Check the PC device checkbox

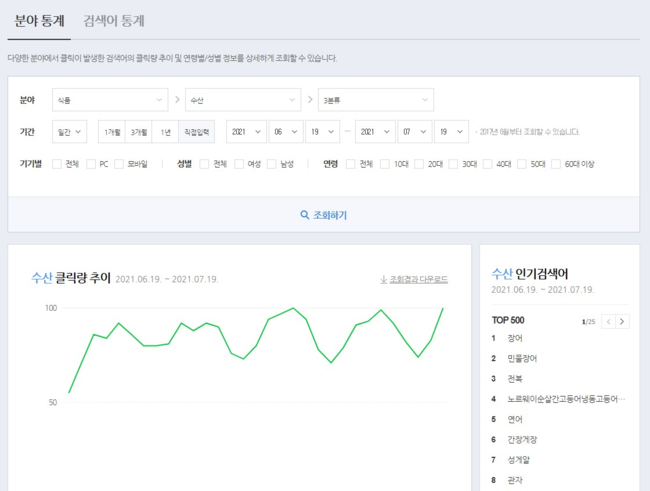coord(91,163)
